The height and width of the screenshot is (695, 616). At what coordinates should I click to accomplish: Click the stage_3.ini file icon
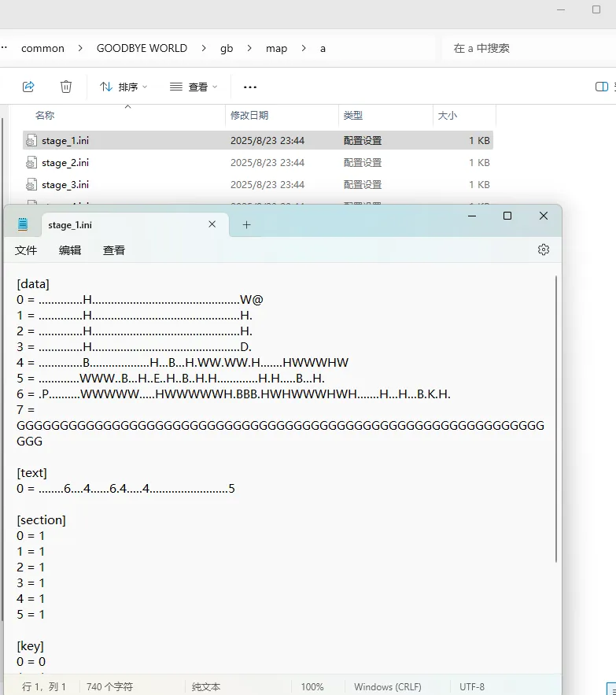(x=31, y=185)
